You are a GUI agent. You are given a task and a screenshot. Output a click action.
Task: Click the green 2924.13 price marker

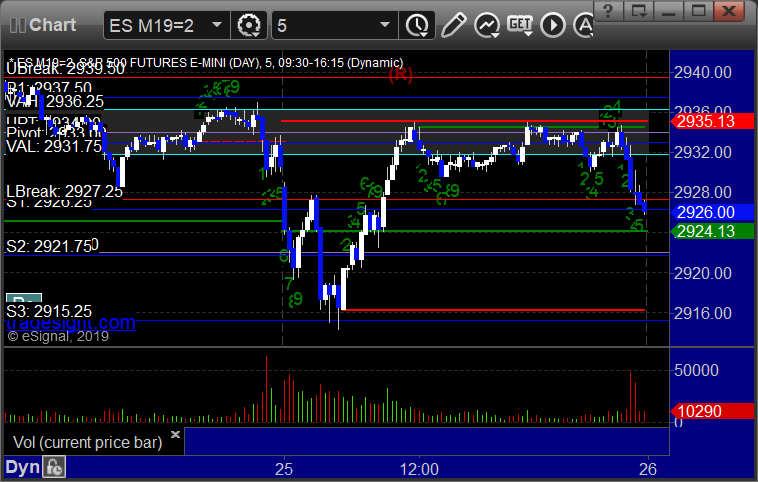[x=713, y=231]
